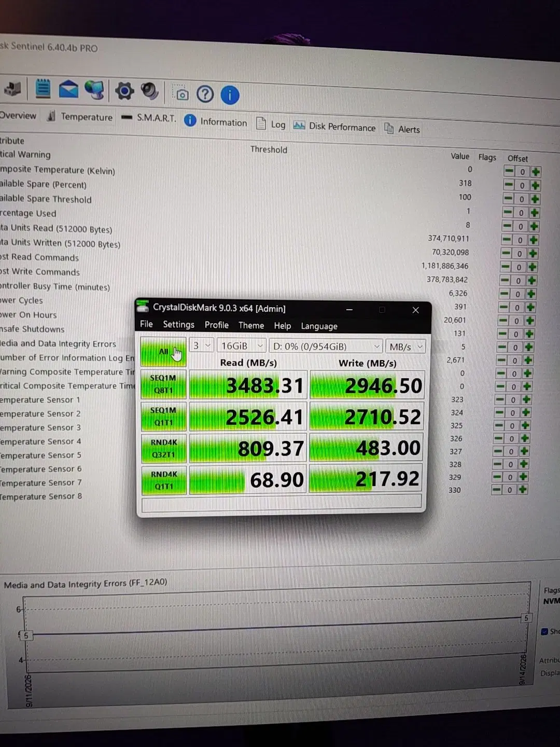Run the RND4K Q32T1 test button

click(x=163, y=448)
